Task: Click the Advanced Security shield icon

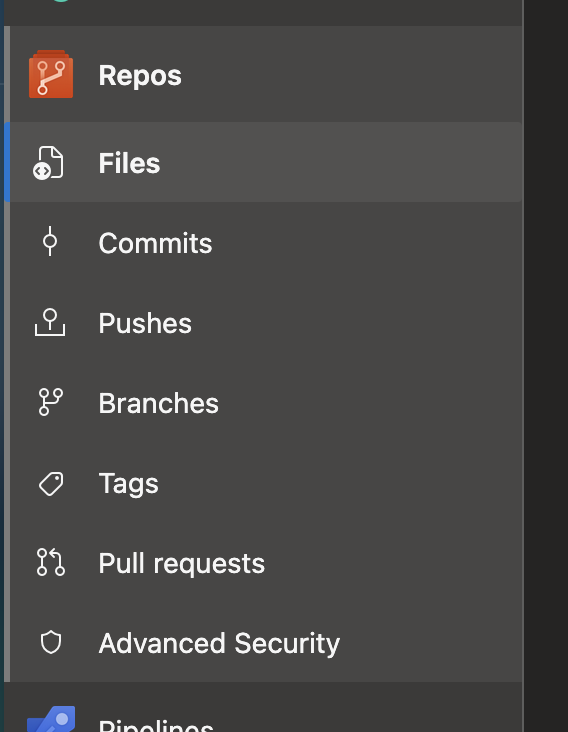Action: click(x=51, y=642)
